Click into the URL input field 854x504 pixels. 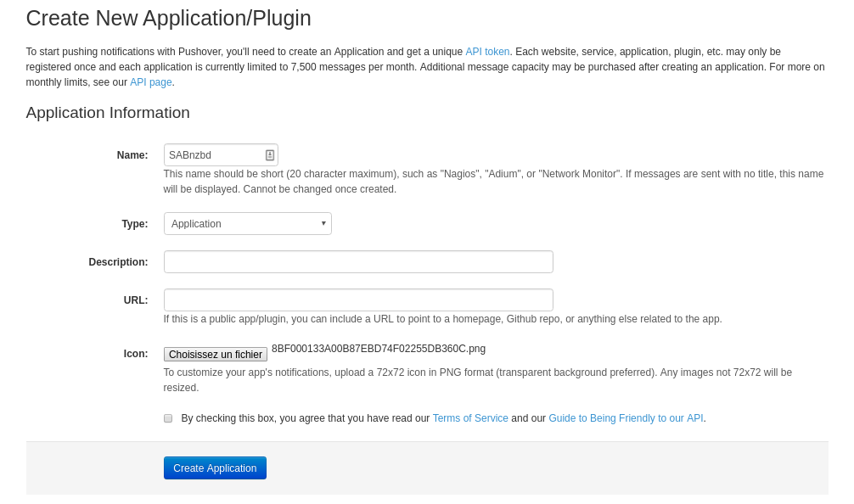coord(358,300)
